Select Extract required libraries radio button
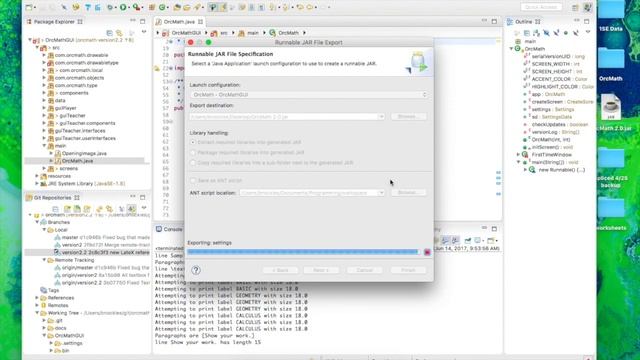This screenshot has height=360, width=640. click(x=193, y=142)
